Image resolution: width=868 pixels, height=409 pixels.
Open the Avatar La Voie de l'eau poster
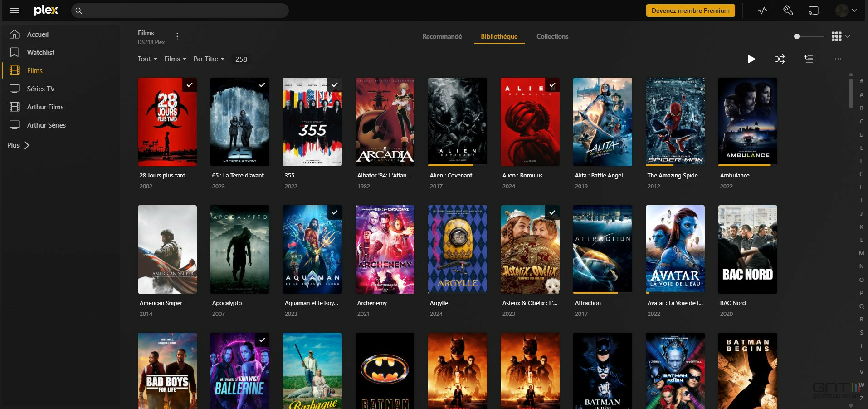tap(675, 249)
